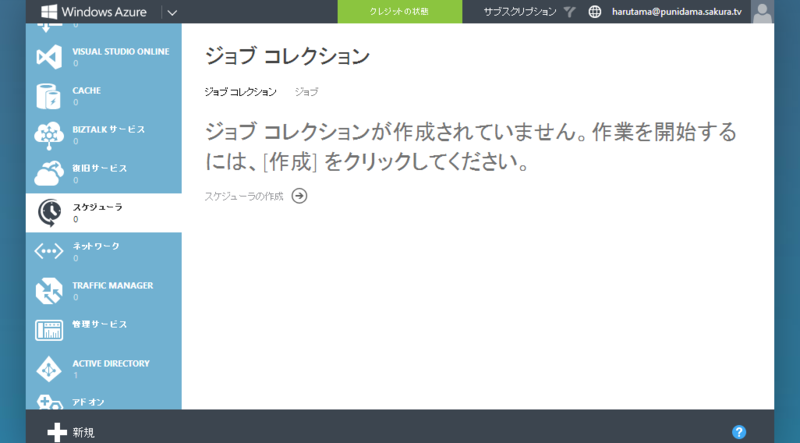This screenshot has height=443, width=800.
Task: Expand the dropdown chevron next to Windows Azure
Action: (172, 13)
